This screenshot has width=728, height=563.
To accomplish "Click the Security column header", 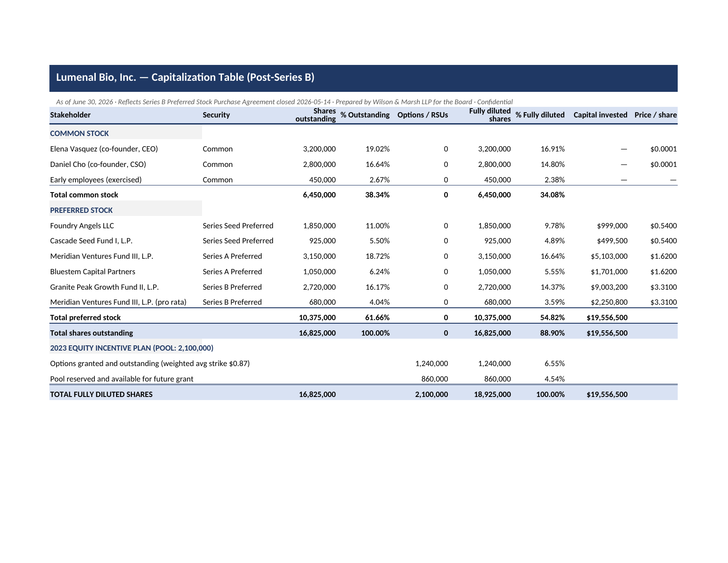I will 216,115.
